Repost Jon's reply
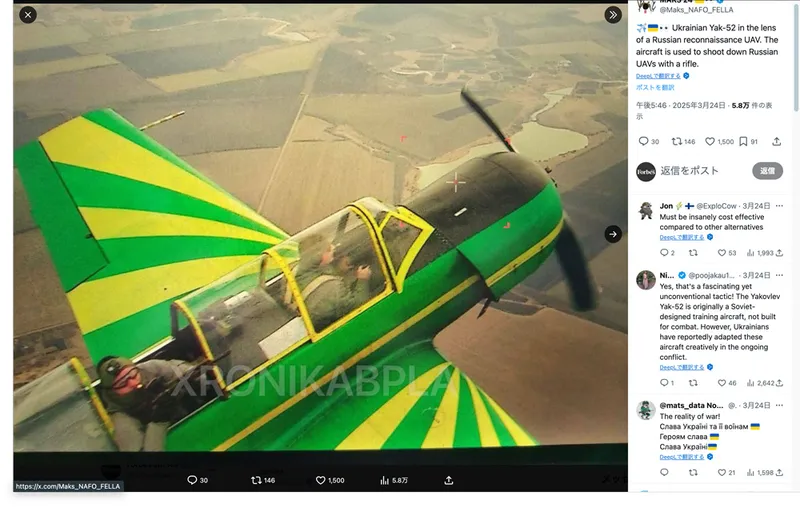Image resolution: width=800 pixels, height=507 pixels. click(693, 252)
